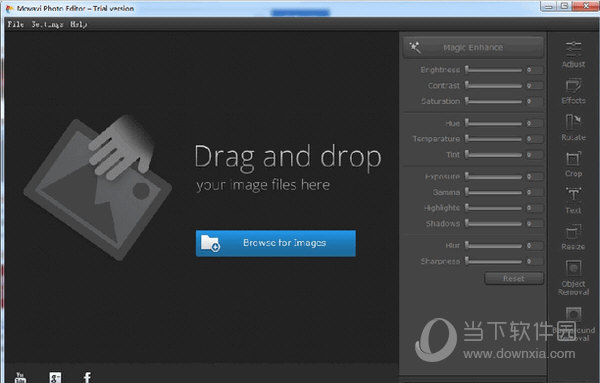This screenshot has height=383, width=600.
Task: Click the Shadows slider track
Action: (x=494, y=223)
